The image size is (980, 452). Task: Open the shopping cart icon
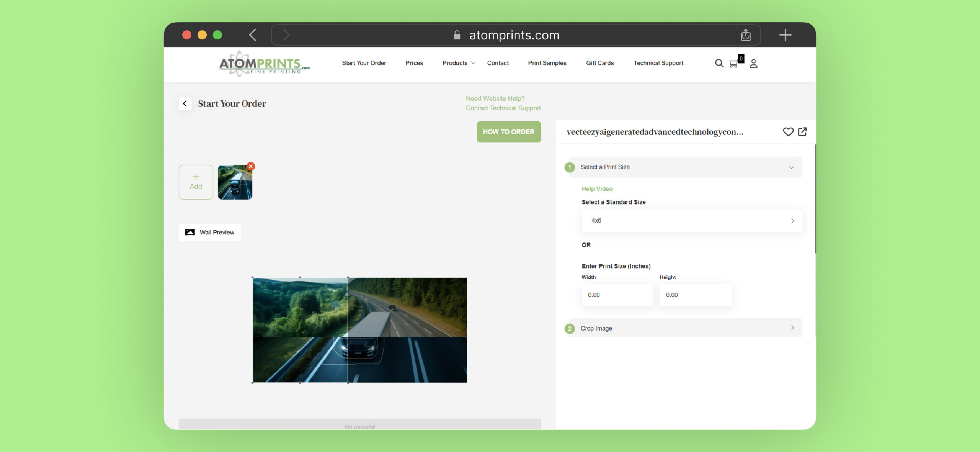click(x=733, y=64)
